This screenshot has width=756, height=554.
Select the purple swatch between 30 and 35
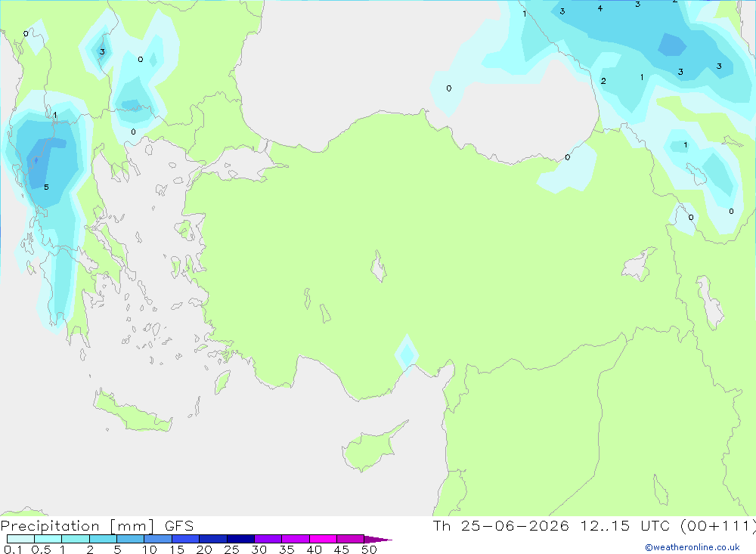[268, 539]
